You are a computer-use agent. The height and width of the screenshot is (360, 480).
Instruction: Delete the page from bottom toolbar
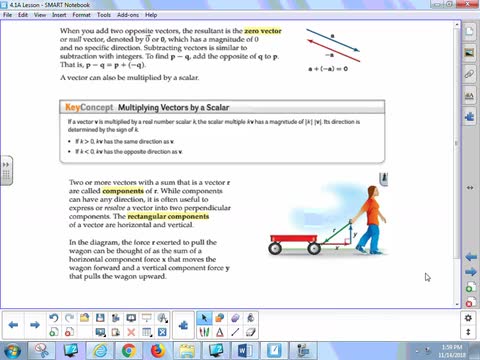click(x=69, y=332)
